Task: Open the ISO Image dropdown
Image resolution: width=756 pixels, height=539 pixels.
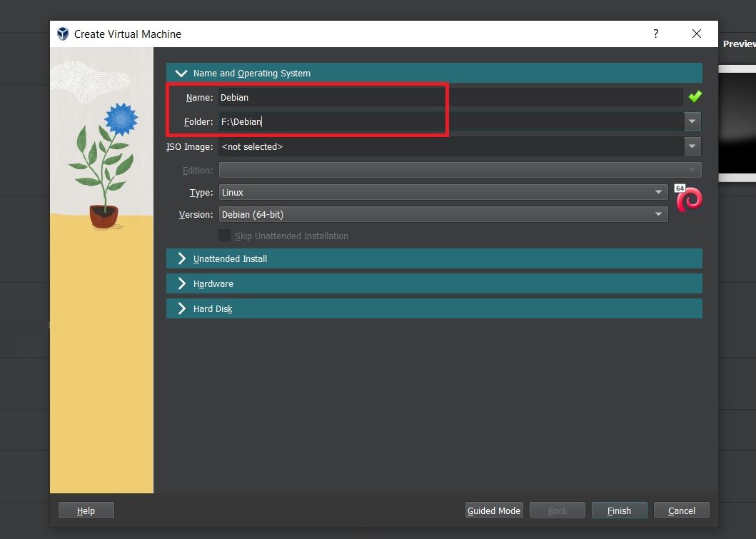Action: [x=691, y=146]
